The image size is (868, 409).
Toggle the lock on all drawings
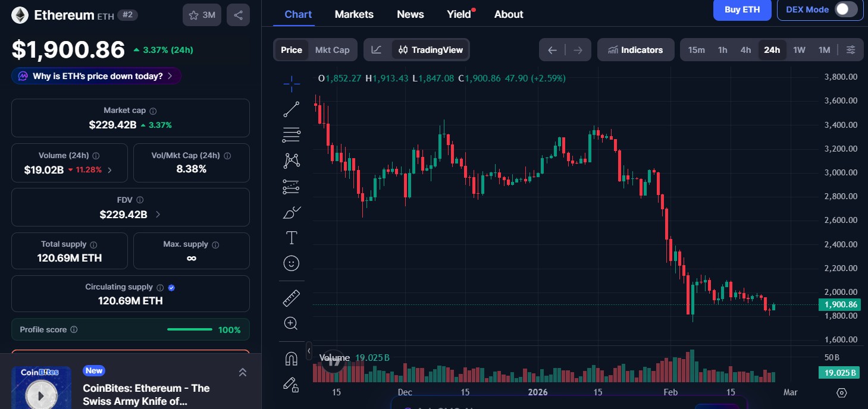[x=291, y=385]
